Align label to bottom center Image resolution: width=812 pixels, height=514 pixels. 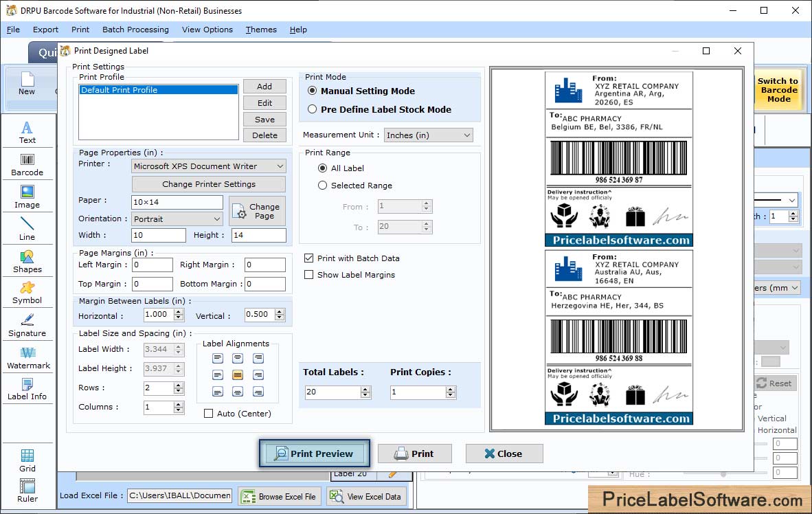click(x=238, y=392)
